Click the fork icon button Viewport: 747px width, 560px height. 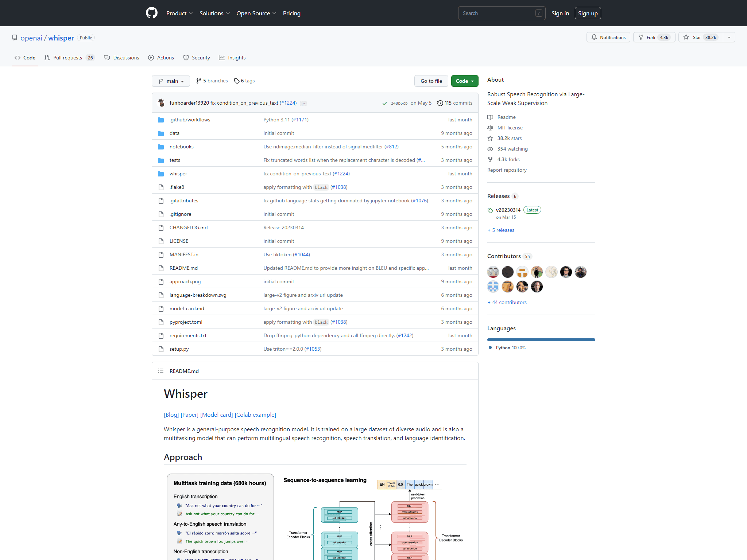[641, 37]
